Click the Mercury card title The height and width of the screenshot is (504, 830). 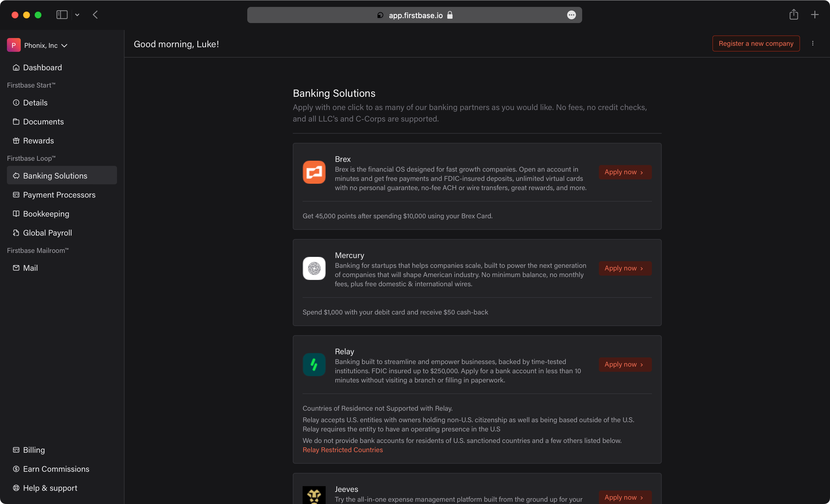pyautogui.click(x=349, y=255)
